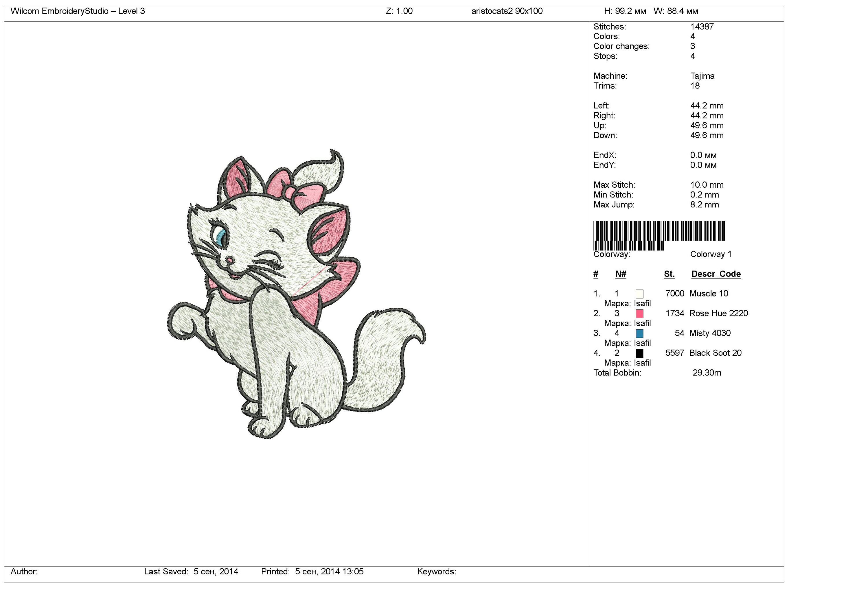This screenshot has height=614, width=868.
Task: Click the stitch count '14387'
Action: [x=702, y=27]
